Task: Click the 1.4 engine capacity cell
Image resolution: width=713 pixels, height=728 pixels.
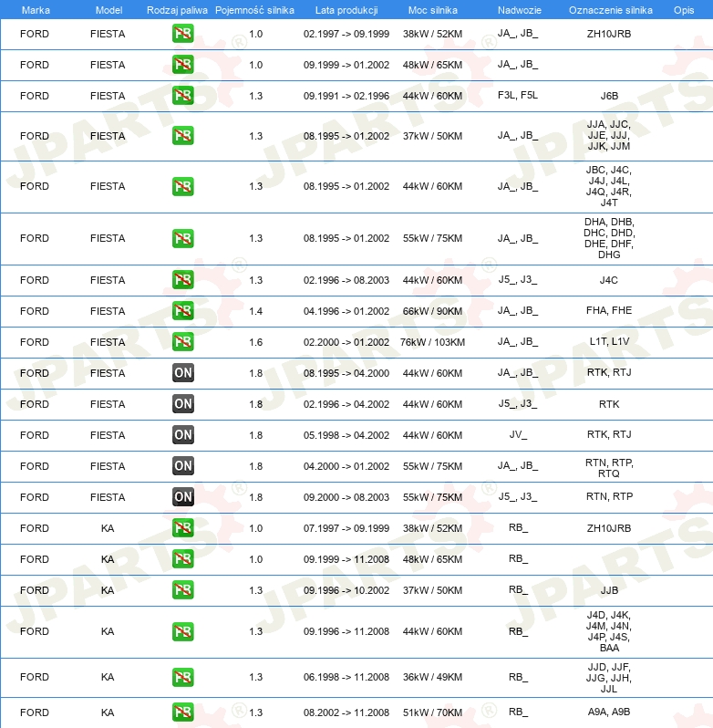Action: (x=255, y=311)
